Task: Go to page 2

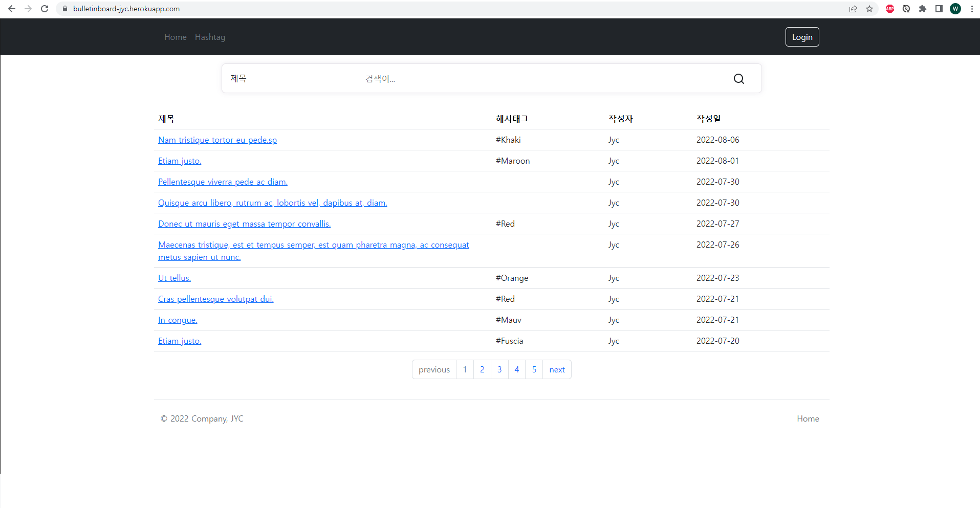Action: point(482,369)
